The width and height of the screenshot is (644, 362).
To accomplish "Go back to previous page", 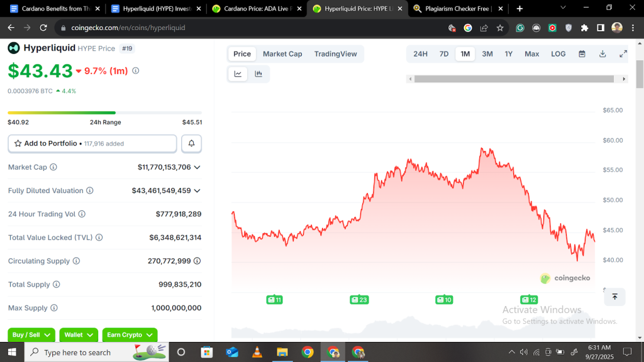I will point(11,28).
